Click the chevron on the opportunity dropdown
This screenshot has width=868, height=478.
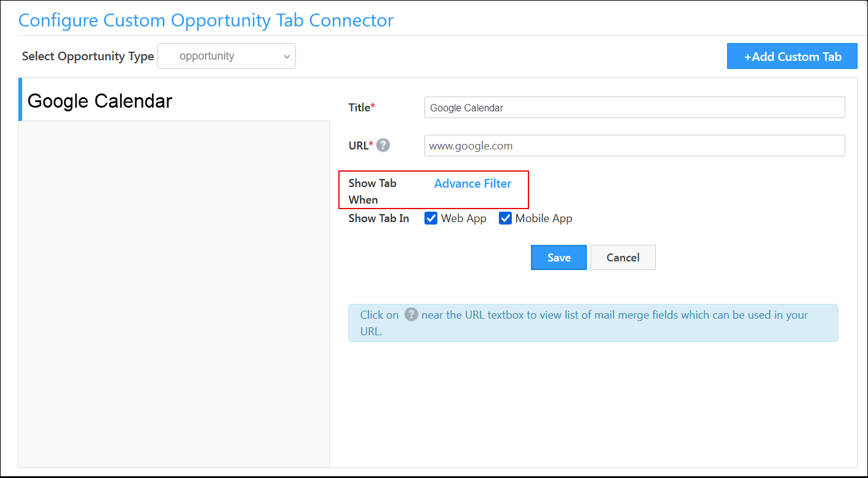click(x=287, y=55)
